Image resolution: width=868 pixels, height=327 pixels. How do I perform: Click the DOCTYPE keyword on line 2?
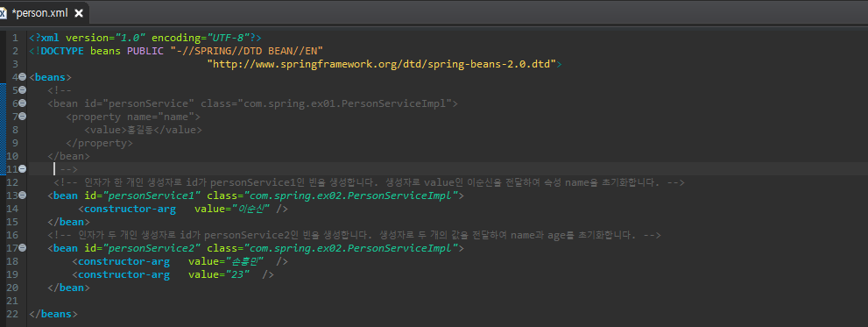(63, 51)
